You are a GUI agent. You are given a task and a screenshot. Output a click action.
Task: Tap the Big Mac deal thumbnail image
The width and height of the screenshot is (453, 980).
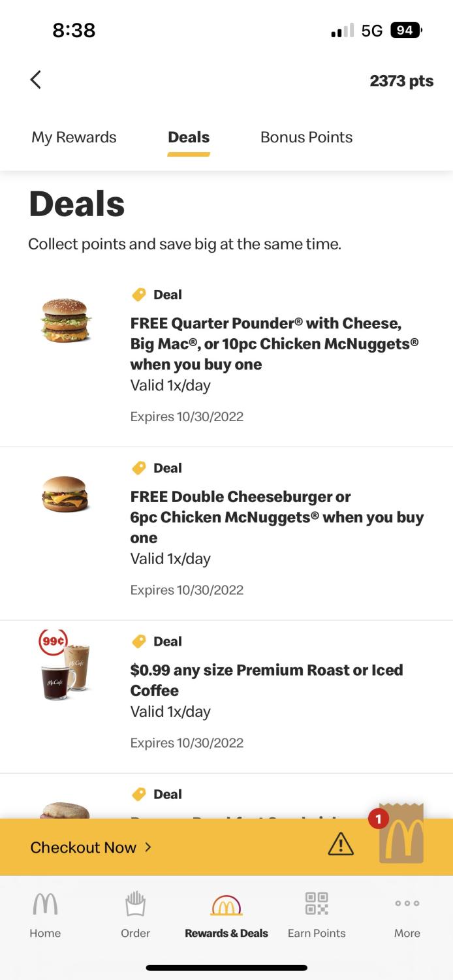[65, 321]
